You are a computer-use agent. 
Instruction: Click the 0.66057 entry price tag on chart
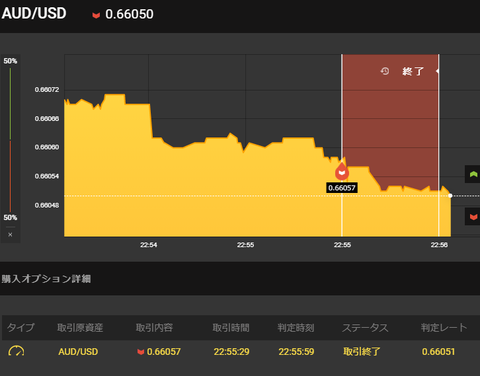click(x=342, y=188)
